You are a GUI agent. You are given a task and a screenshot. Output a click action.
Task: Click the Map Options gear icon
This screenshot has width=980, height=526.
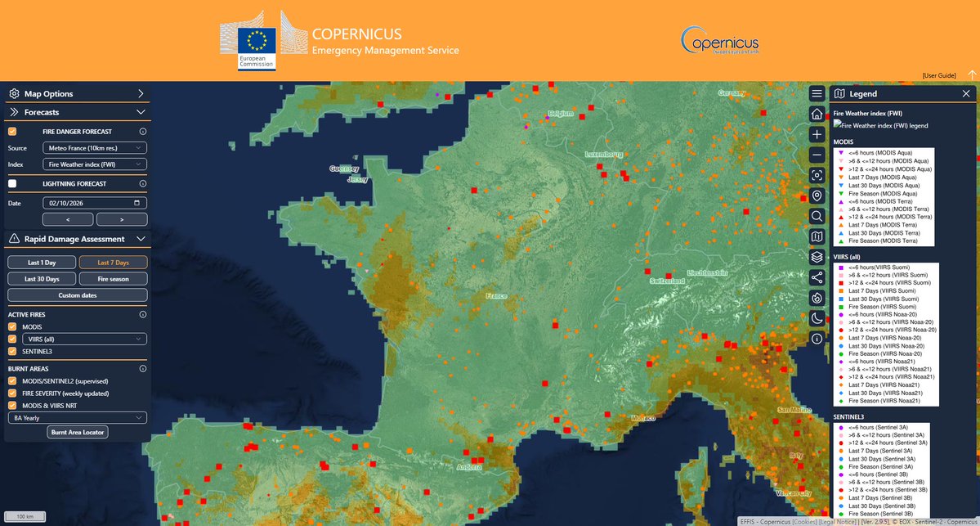coord(14,93)
